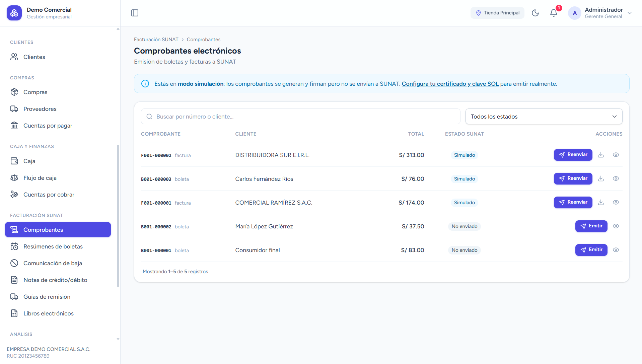This screenshot has width=642, height=364.
Task: Download the B001-000003 boleta file
Action: 601,178
